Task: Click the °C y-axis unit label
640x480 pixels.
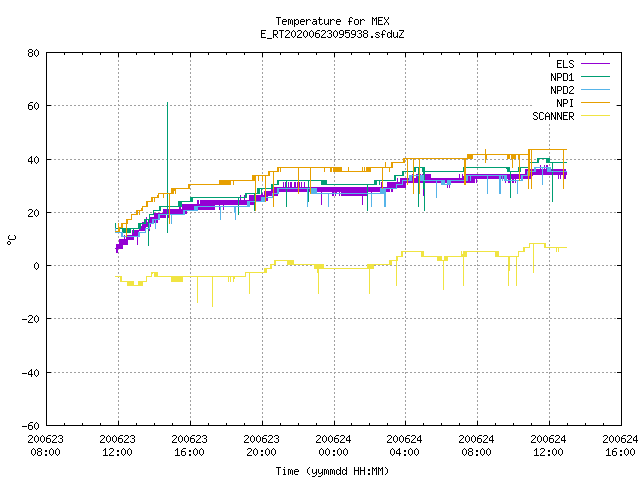Action: pyautogui.click(x=12, y=240)
